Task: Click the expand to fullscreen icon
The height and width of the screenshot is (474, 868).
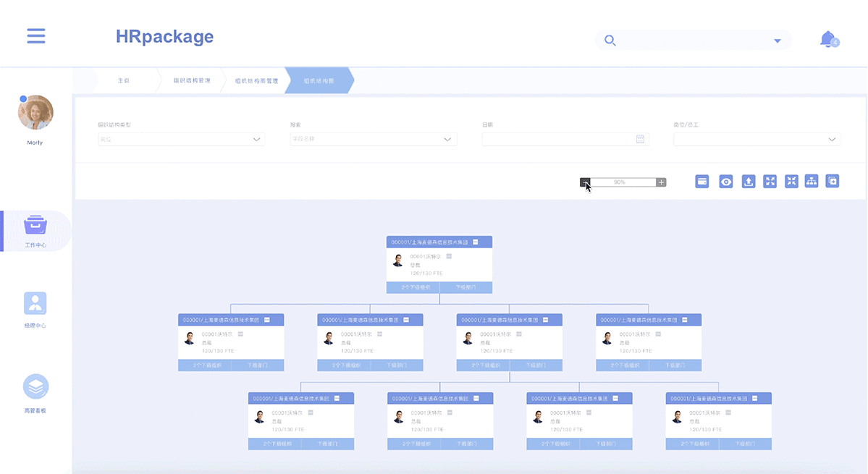Action: click(x=770, y=182)
